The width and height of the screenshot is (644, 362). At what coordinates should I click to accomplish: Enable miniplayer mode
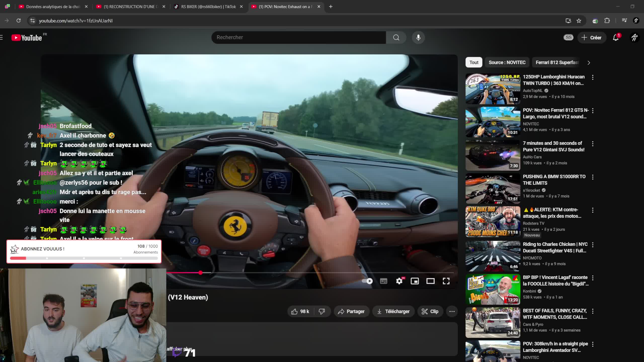point(415,281)
